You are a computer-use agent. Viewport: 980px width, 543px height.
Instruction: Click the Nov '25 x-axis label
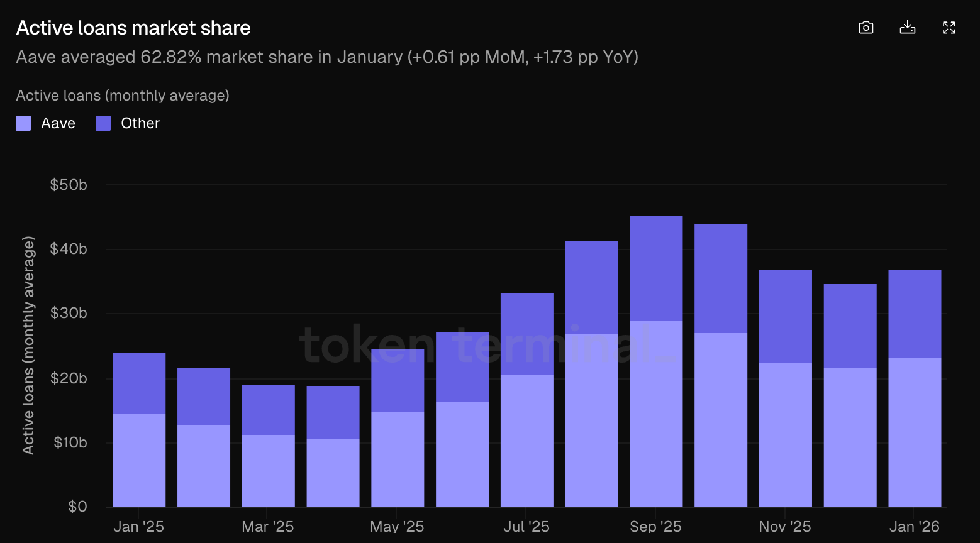pyautogui.click(x=785, y=527)
